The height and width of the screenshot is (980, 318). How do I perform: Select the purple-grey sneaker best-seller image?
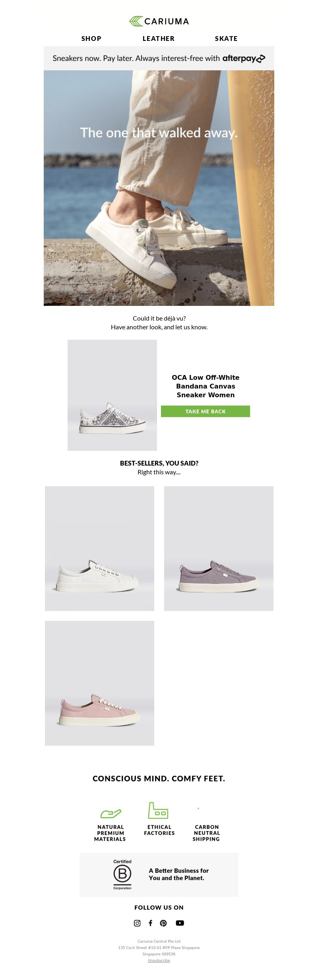tap(219, 549)
